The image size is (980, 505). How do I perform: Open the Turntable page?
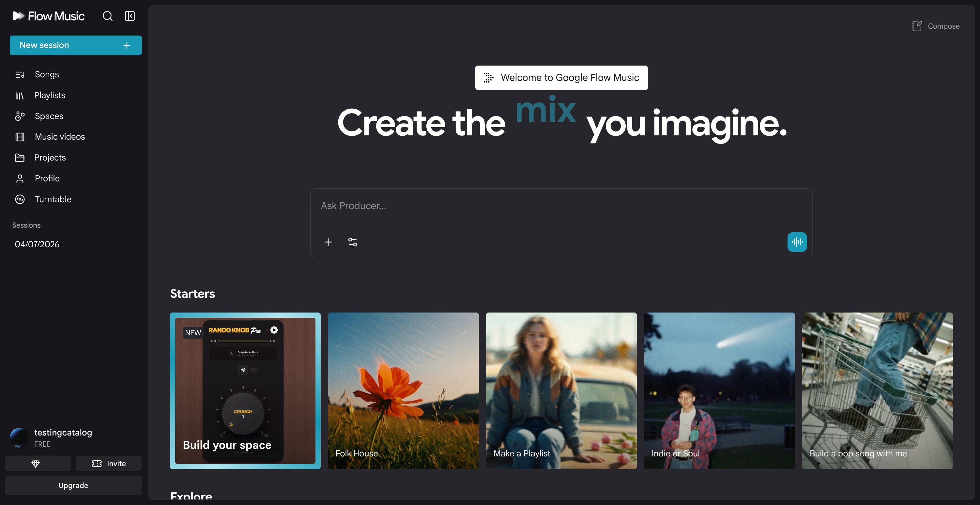point(53,199)
